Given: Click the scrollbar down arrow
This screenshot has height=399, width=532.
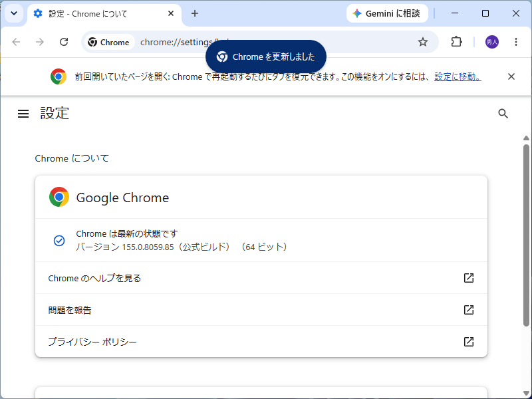Looking at the screenshot, I should click(526, 393).
